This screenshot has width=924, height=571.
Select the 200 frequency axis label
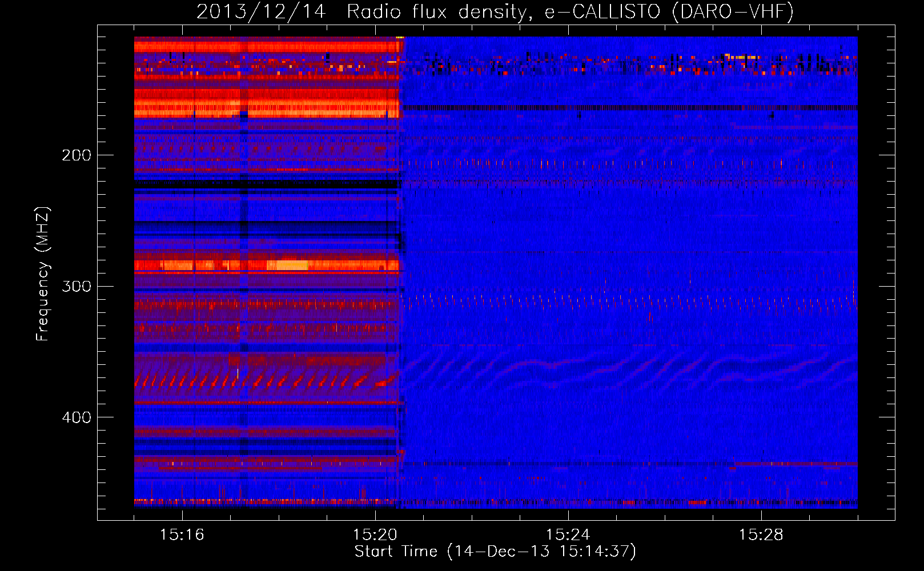point(77,155)
